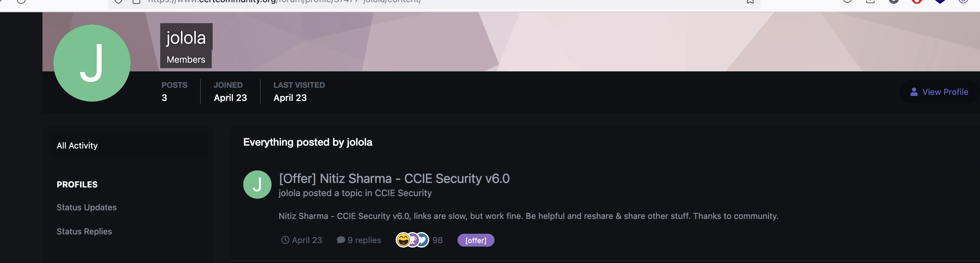Click the clock icon next to April 23

pos(285,240)
